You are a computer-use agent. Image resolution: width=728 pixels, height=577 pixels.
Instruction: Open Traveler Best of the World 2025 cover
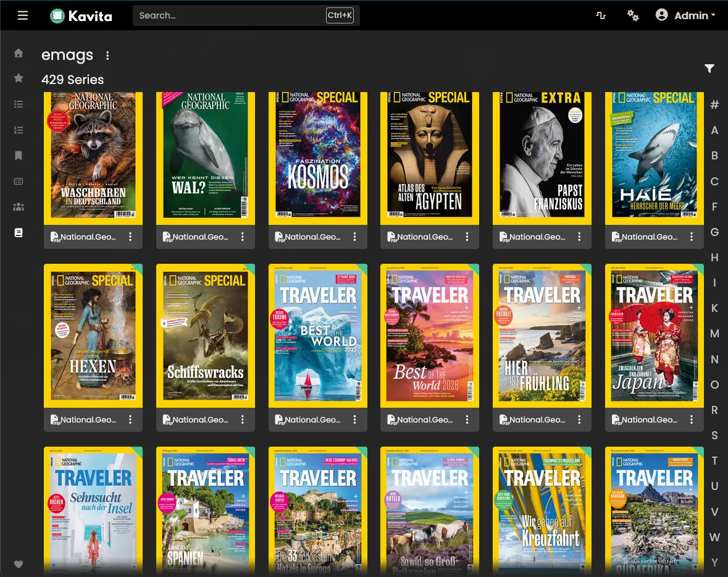pos(318,335)
